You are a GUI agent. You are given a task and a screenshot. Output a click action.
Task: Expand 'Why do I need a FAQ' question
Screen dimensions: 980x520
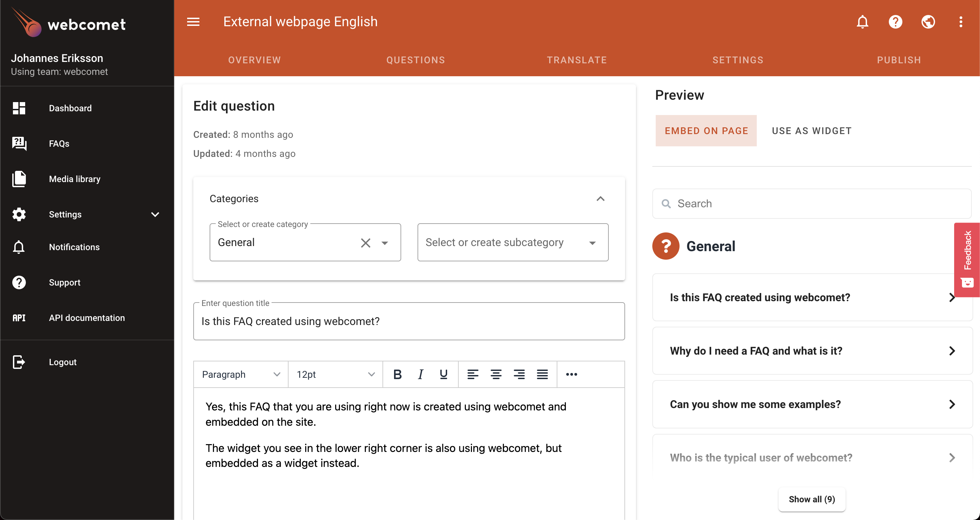[812, 350]
